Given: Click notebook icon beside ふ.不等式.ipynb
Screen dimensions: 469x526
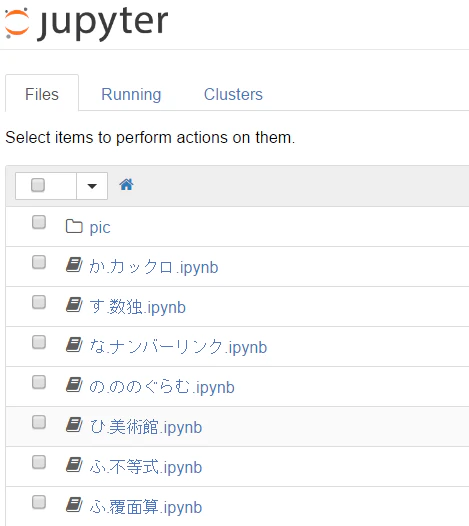Looking at the screenshot, I should point(74,464).
